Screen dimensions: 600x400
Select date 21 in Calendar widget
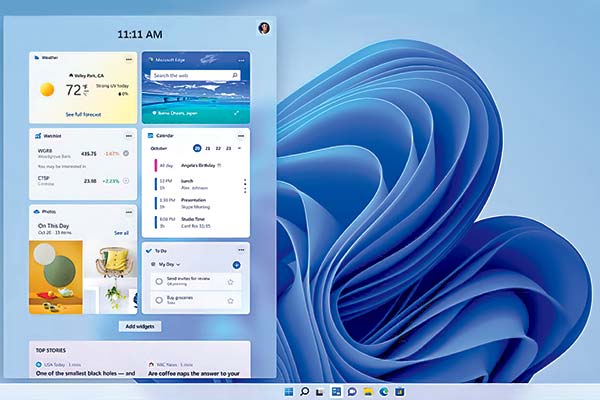click(x=208, y=148)
